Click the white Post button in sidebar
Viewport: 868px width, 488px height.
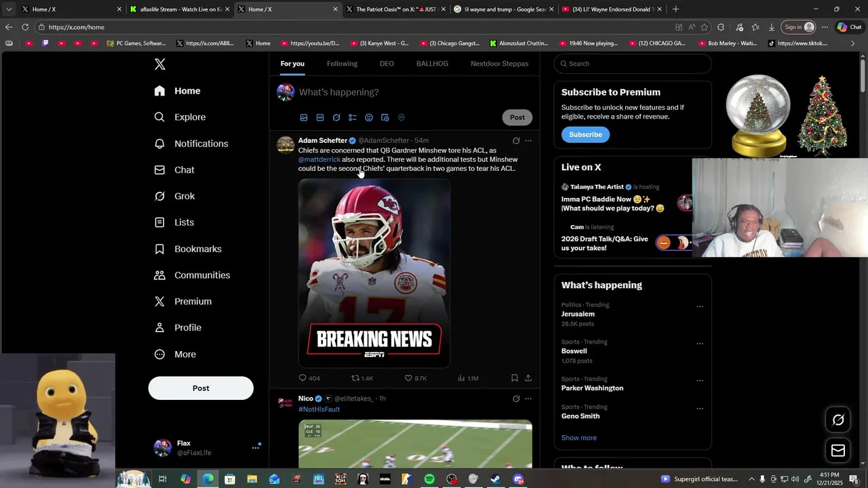[201, 388]
